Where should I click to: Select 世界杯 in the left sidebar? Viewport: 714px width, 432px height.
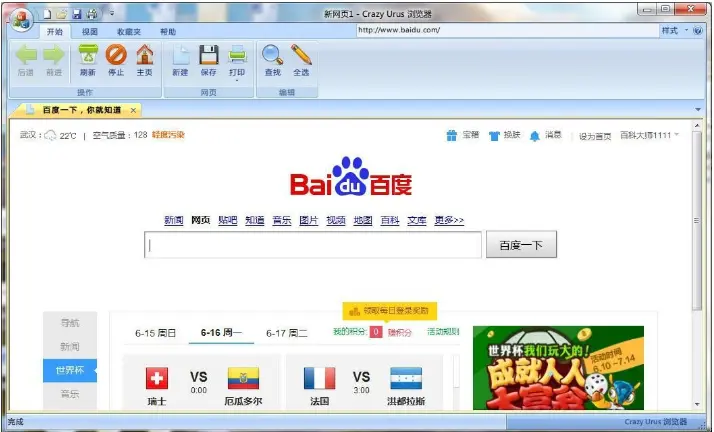70,371
